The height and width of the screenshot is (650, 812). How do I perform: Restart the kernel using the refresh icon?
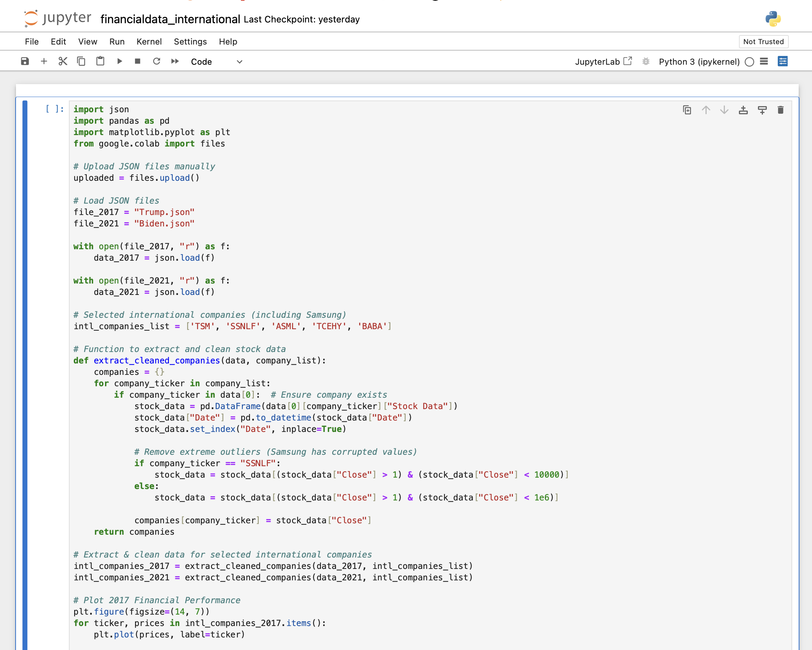157,61
